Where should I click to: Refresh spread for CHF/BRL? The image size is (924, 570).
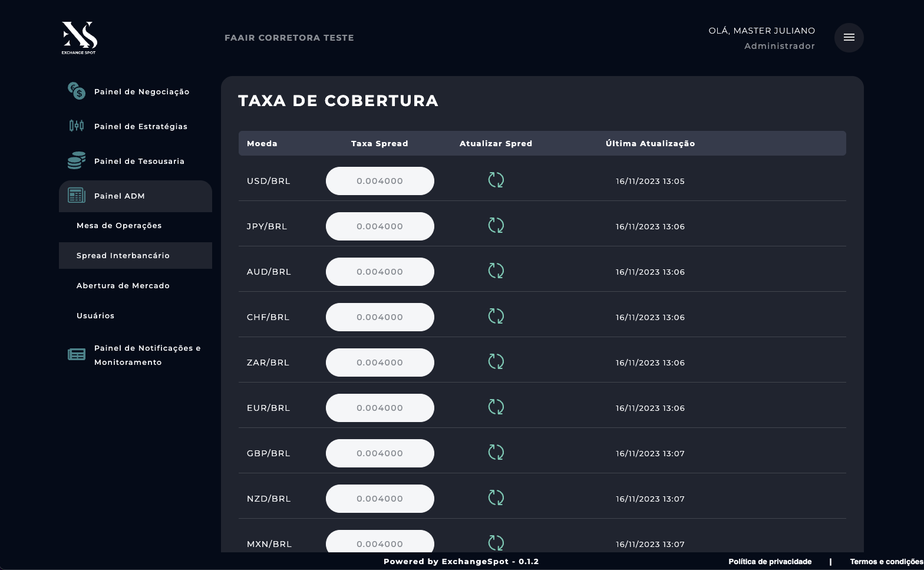pos(496,317)
